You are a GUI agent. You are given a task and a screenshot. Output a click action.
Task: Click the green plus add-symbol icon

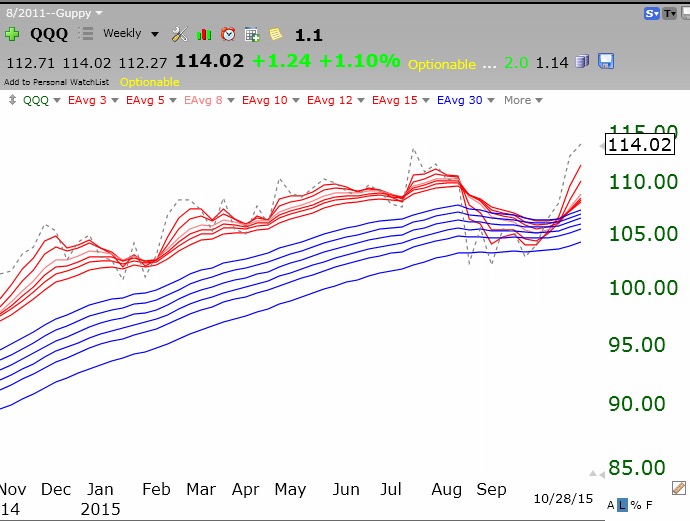tap(12, 34)
